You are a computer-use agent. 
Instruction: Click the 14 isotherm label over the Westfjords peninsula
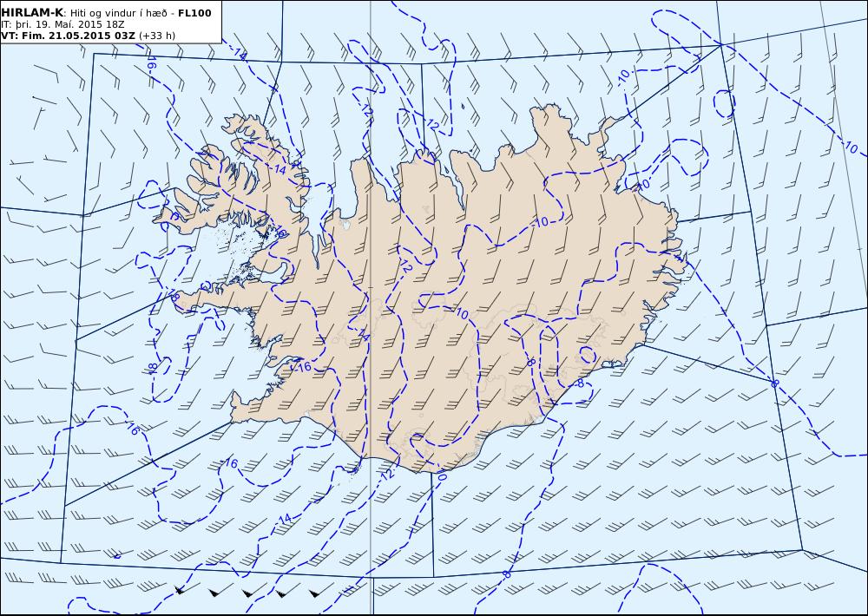[x=280, y=170]
